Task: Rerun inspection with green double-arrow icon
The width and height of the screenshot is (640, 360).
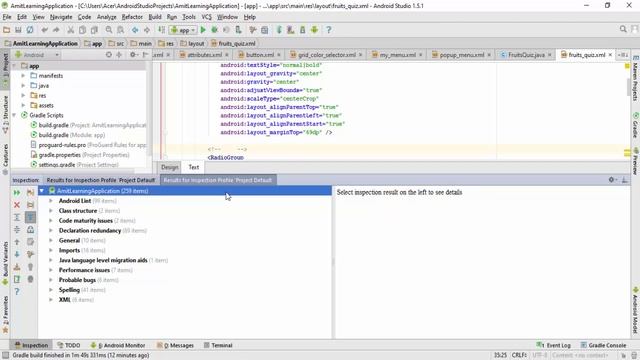Action: [17, 192]
